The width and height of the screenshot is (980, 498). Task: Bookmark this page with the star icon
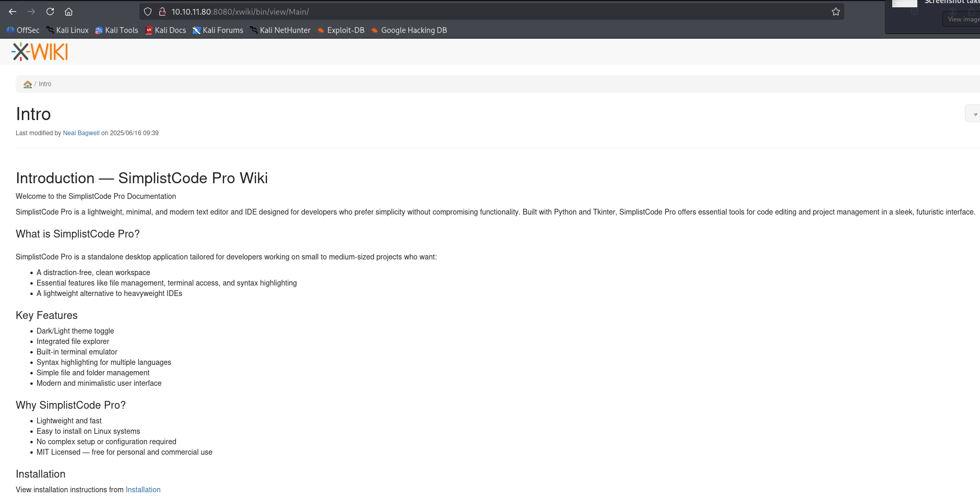(x=836, y=11)
